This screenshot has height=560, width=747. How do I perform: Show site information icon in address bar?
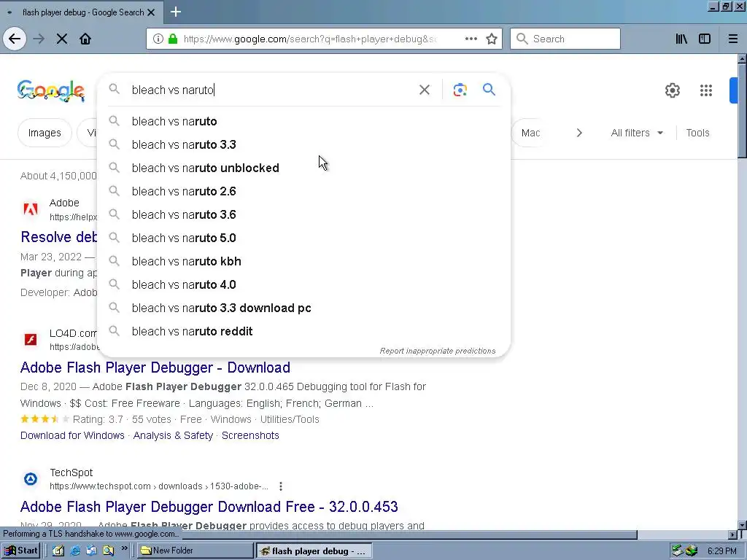[x=158, y=39]
